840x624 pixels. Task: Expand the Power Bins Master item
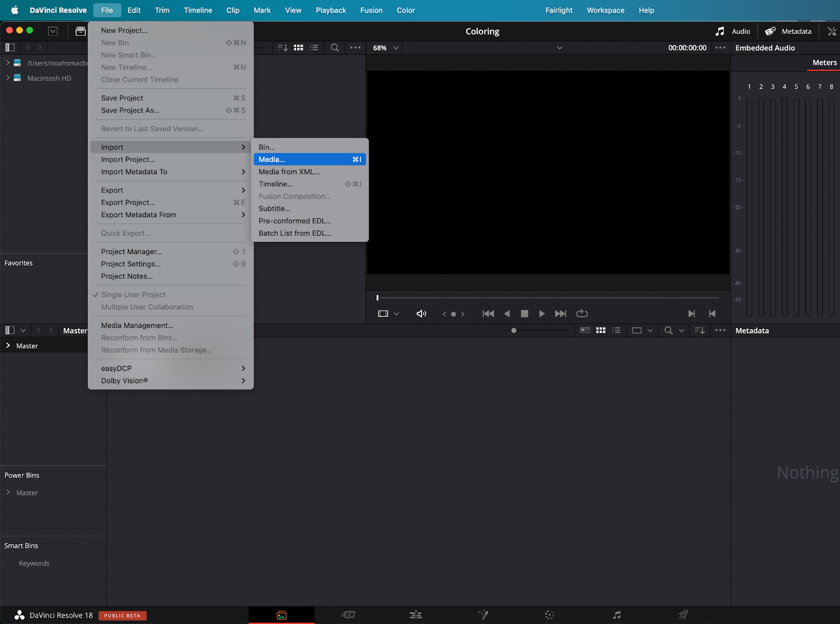pos(8,493)
